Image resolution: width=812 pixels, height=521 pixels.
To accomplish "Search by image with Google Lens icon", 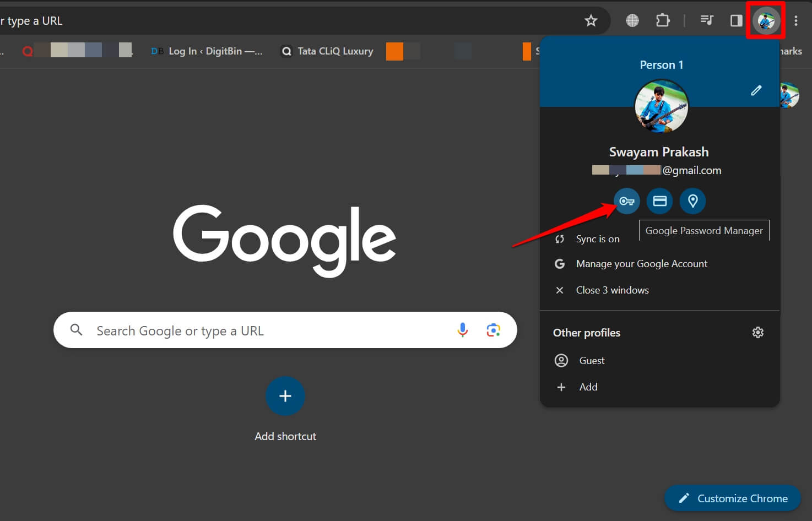I will 493,330.
